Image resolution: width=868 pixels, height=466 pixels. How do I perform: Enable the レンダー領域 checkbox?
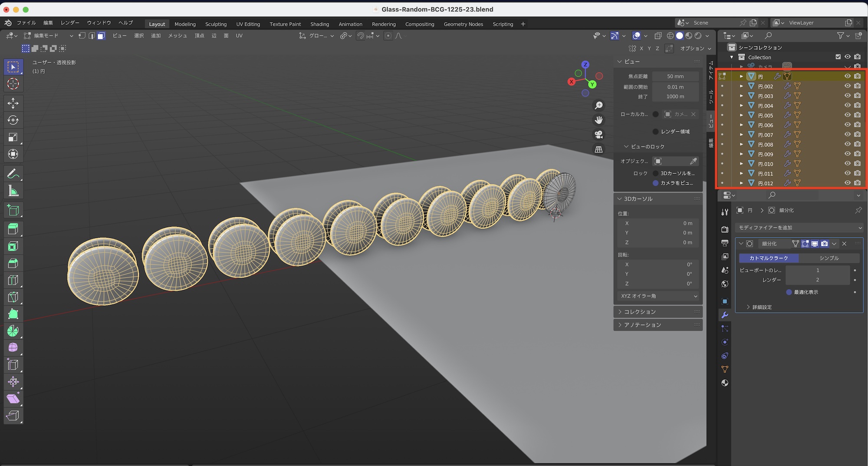pyautogui.click(x=655, y=132)
